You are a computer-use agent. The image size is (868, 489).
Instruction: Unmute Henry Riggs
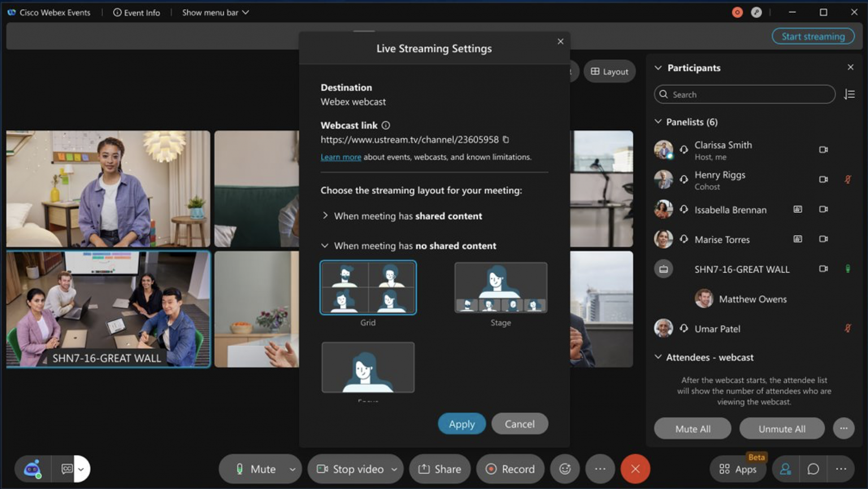coord(846,179)
